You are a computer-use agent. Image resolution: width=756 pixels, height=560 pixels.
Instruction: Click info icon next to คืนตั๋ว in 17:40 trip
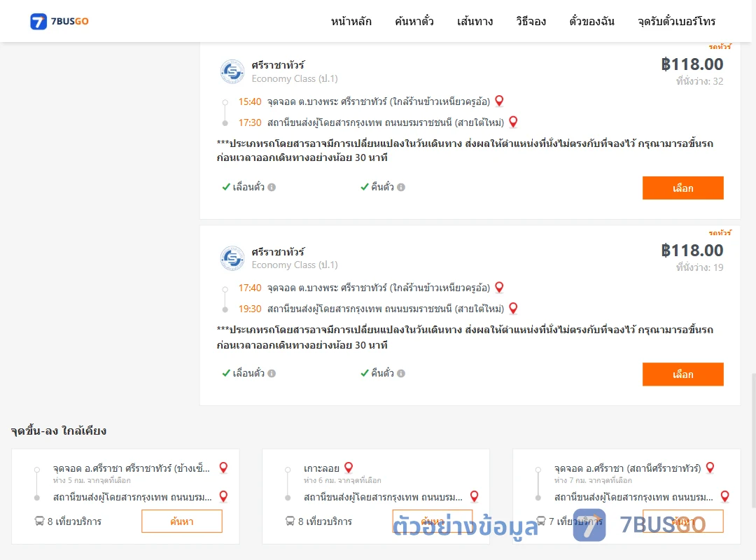click(401, 373)
